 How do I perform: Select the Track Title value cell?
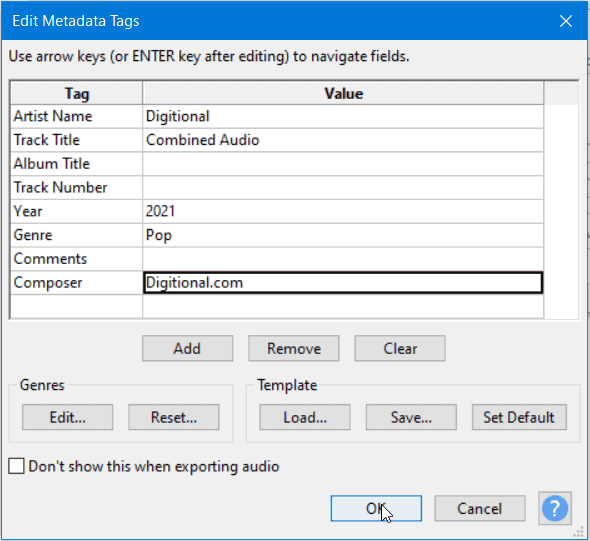pos(343,140)
